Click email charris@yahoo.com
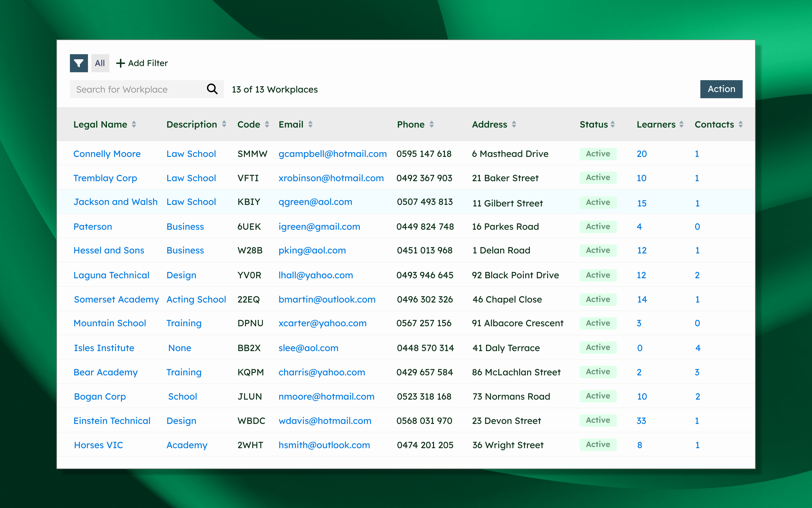Screen dimensions: 812x508 (x=322, y=372)
